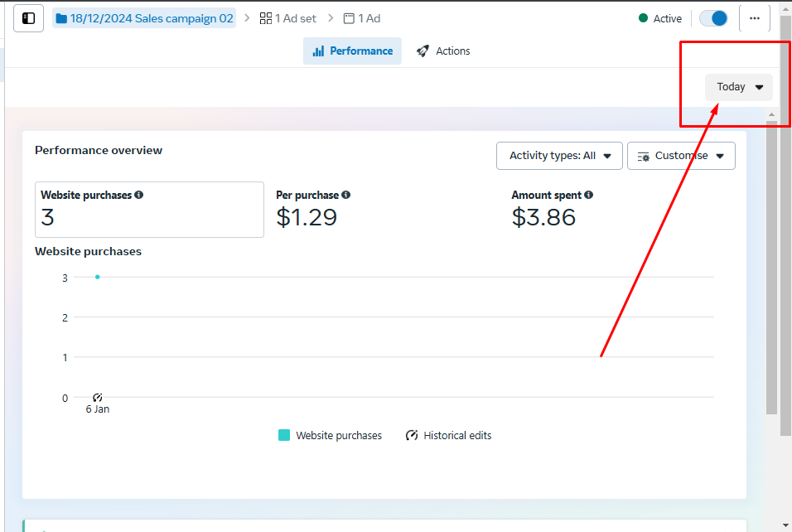This screenshot has height=532, width=792.
Task: Click info icon beside Amount spent
Action: click(x=588, y=195)
